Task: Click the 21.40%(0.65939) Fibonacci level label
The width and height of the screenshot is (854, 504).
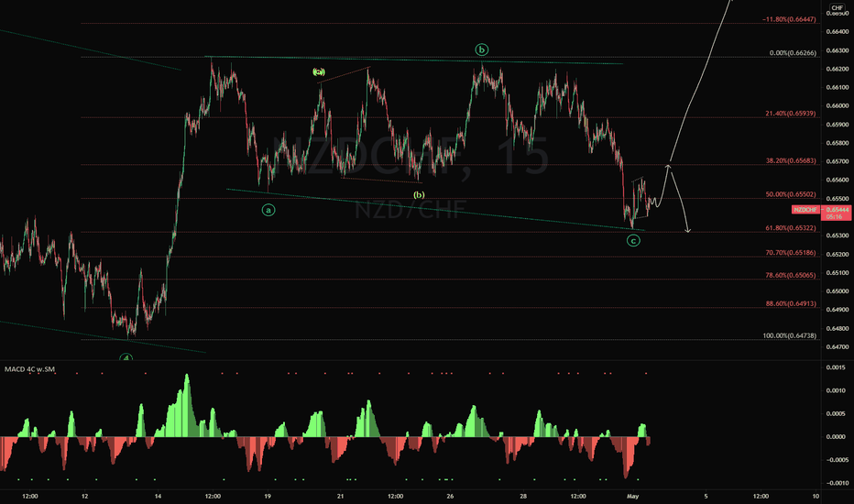Action: pos(791,114)
